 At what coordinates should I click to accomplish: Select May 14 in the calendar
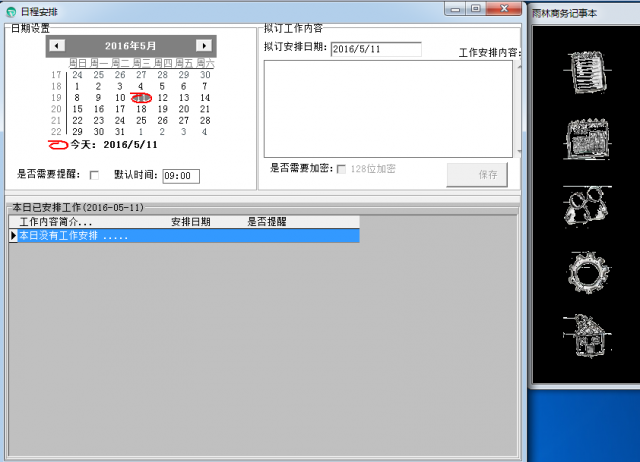click(205, 98)
